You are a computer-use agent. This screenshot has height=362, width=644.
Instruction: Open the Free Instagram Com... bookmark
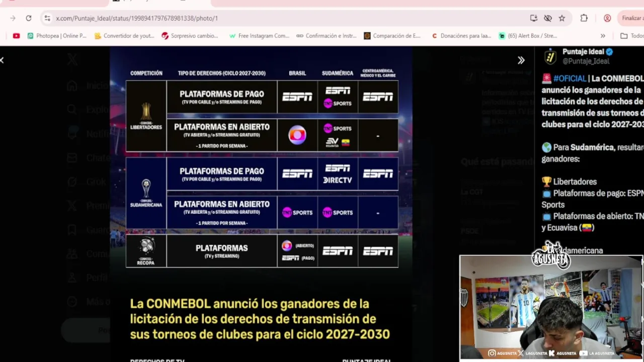[x=259, y=36]
